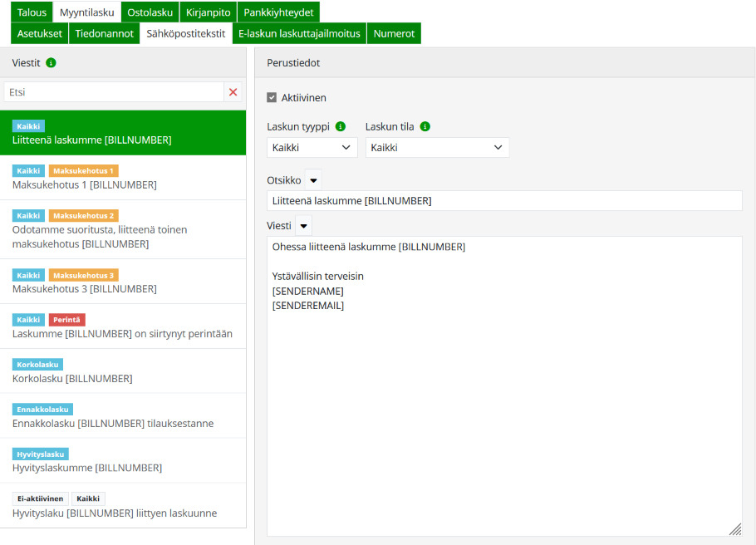Open the Laskun tila dropdown
The image size is (756, 545).
point(437,148)
